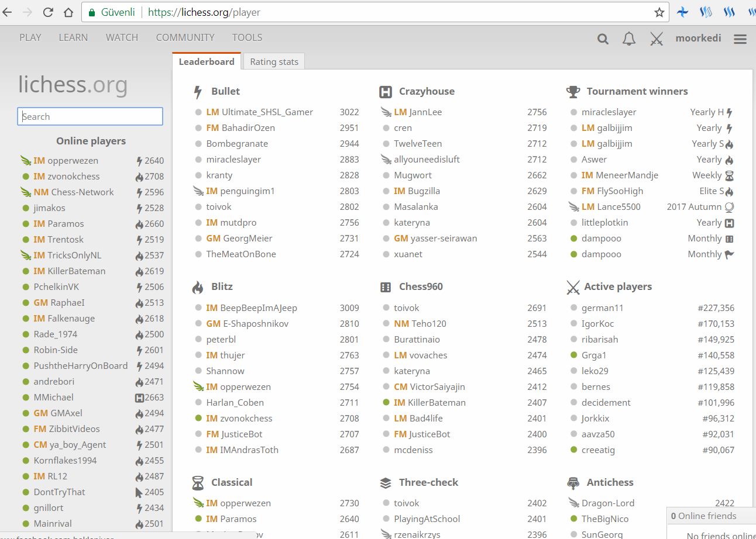Click the crossed-swords icon beside Active players
This screenshot has width=756, height=539.
click(x=573, y=287)
